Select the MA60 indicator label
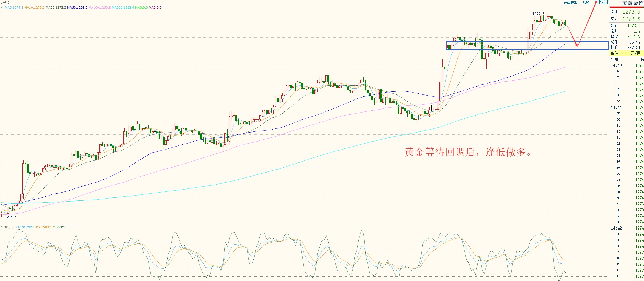This screenshot has height=281, width=644. 77,8
